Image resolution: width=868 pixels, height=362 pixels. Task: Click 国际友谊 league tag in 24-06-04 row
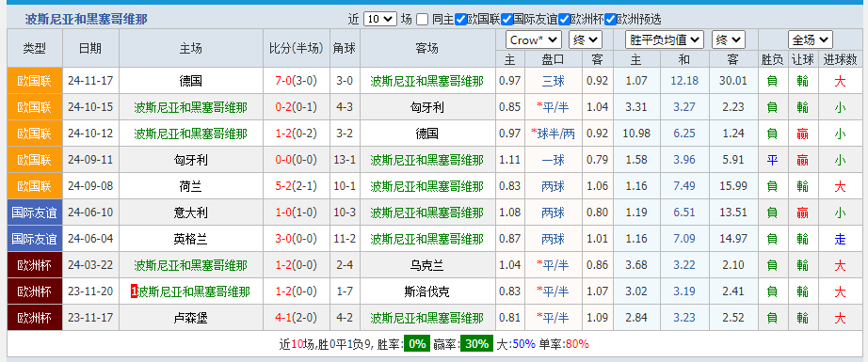[x=34, y=239]
